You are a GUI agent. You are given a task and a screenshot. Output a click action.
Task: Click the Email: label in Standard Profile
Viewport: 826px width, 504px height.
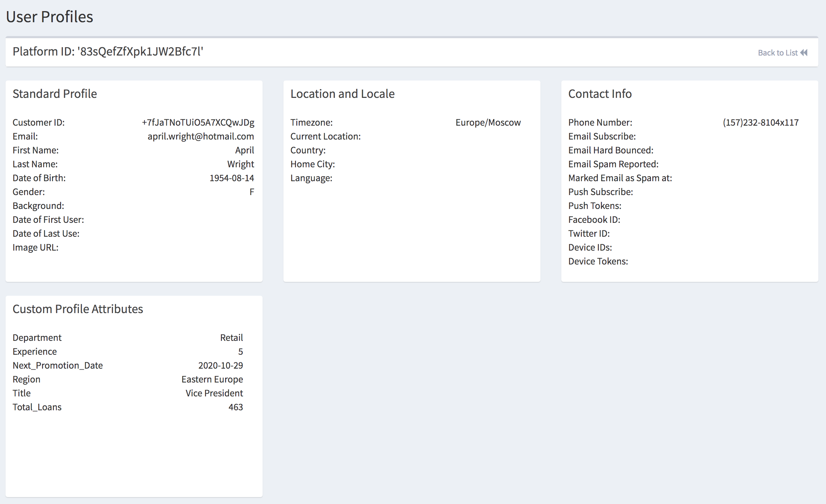pyautogui.click(x=25, y=136)
